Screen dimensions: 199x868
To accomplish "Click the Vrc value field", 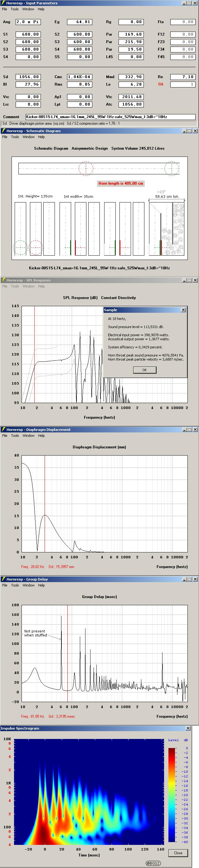I will pos(28,97).
